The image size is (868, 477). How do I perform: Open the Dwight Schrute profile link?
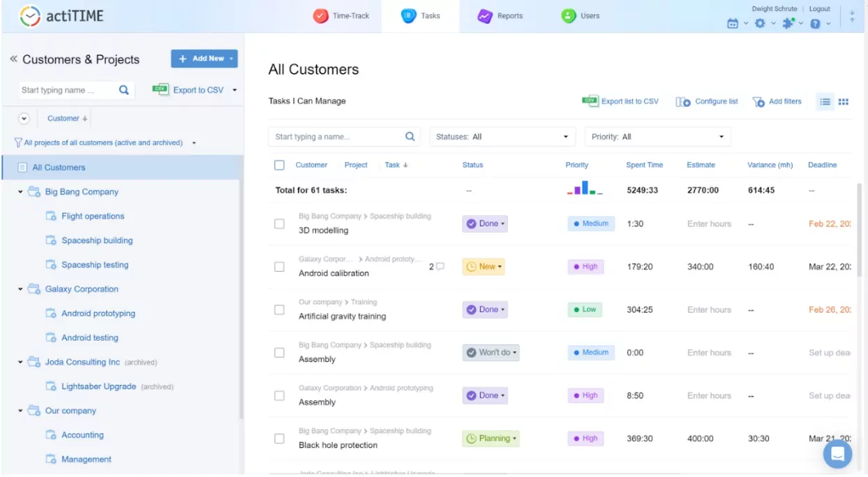click(x=775, y=9)
